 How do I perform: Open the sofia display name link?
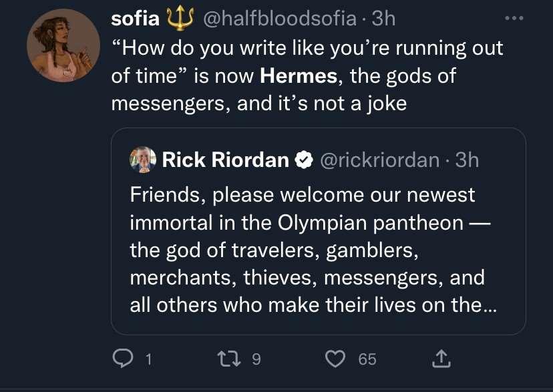(x=135, y=19)
